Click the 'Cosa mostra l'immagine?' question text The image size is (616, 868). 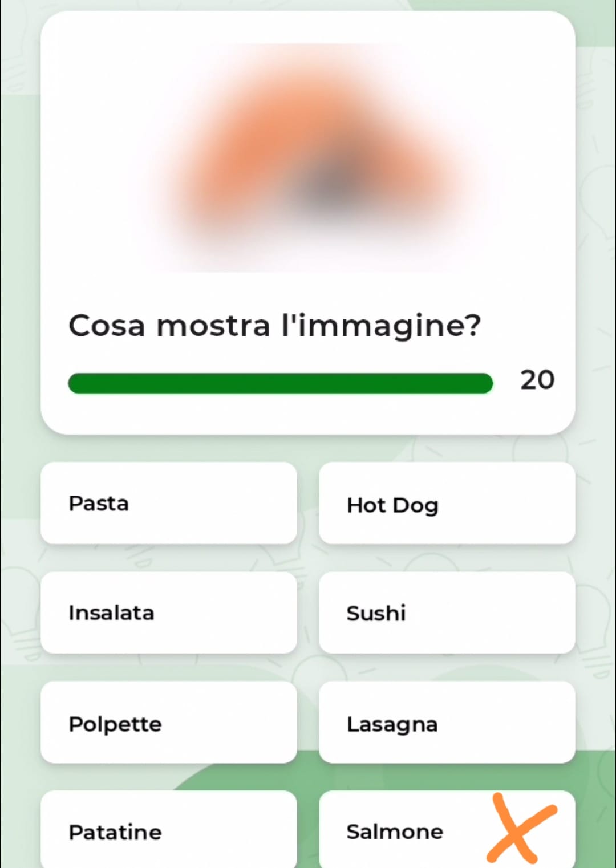tap(275, 326)
